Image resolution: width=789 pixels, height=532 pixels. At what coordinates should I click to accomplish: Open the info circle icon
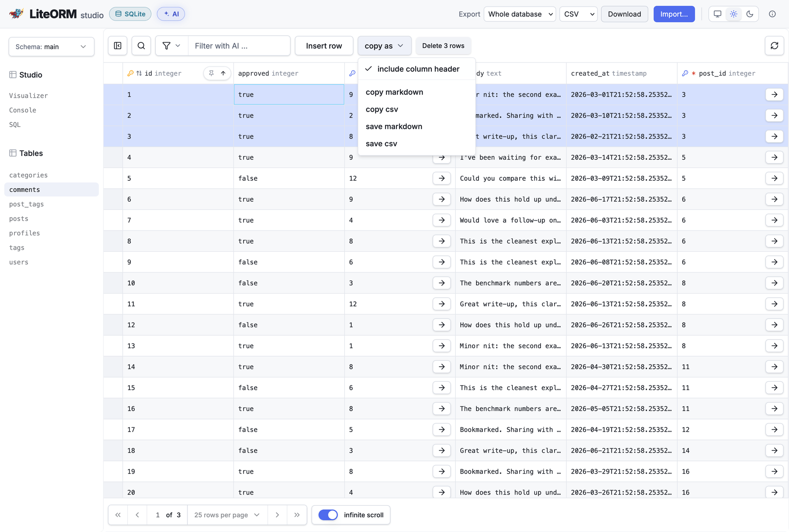click(772, 14)
